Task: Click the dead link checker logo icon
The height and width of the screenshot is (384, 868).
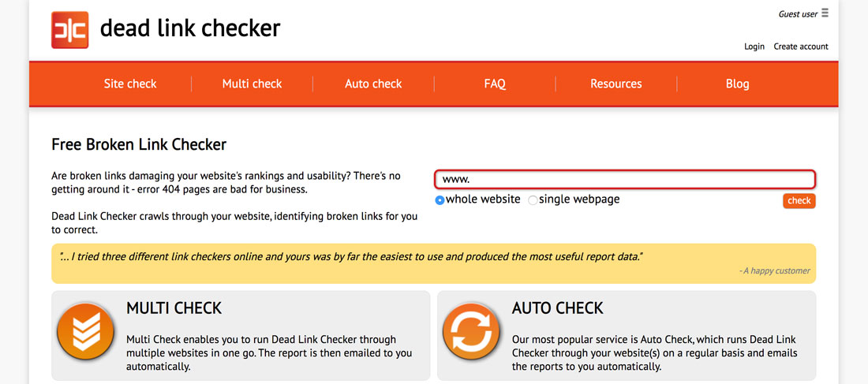Action: coord(69,30)
